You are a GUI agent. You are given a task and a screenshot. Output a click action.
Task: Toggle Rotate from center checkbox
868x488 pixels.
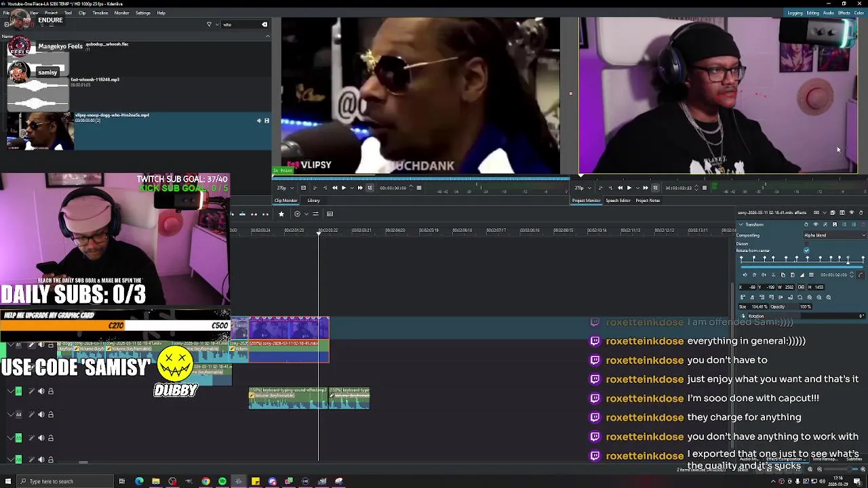coord(806,250)
